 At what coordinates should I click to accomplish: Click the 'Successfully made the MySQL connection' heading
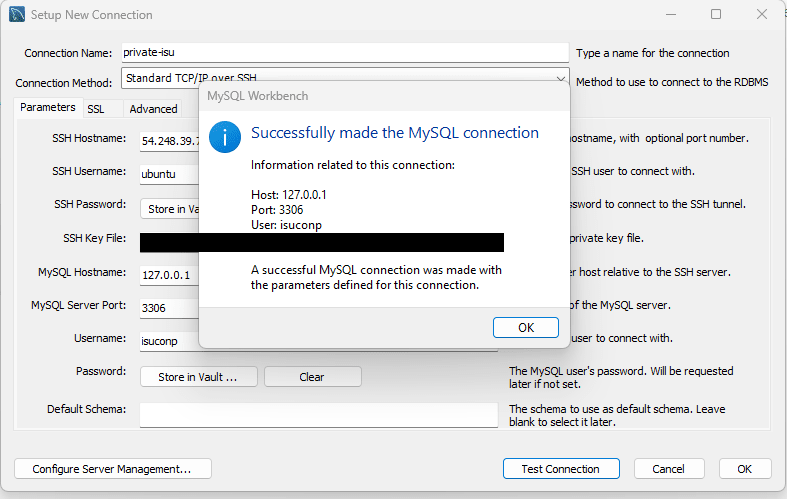(395, 133)
